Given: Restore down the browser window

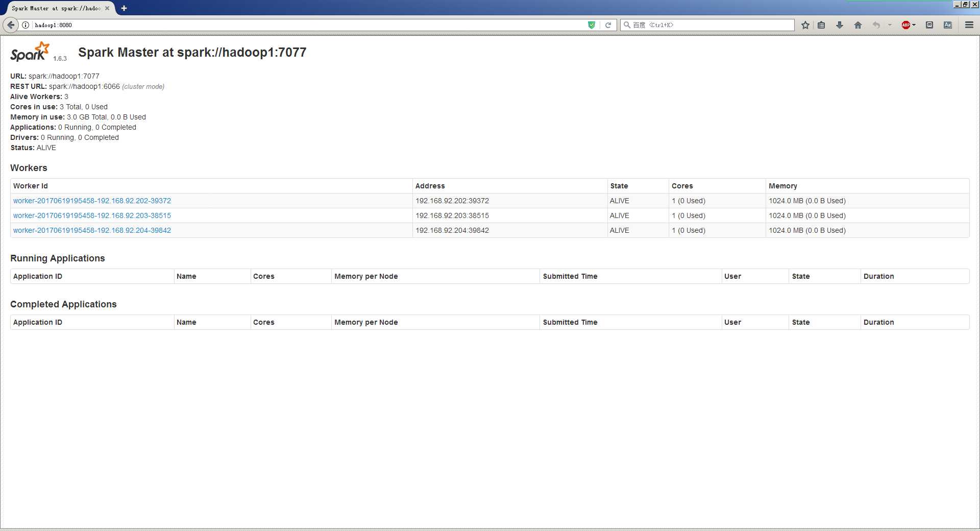Looking at the screenshot, I should click(966, 4).
